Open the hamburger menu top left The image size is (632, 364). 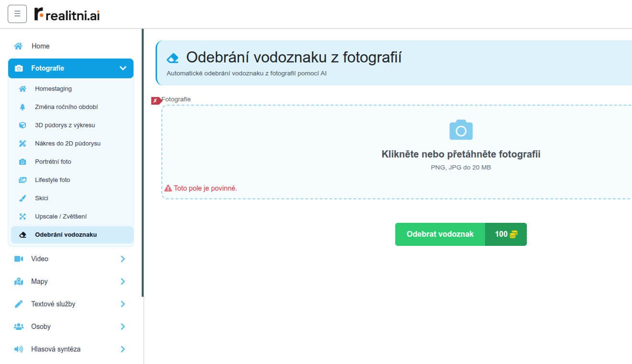(17, 14)
